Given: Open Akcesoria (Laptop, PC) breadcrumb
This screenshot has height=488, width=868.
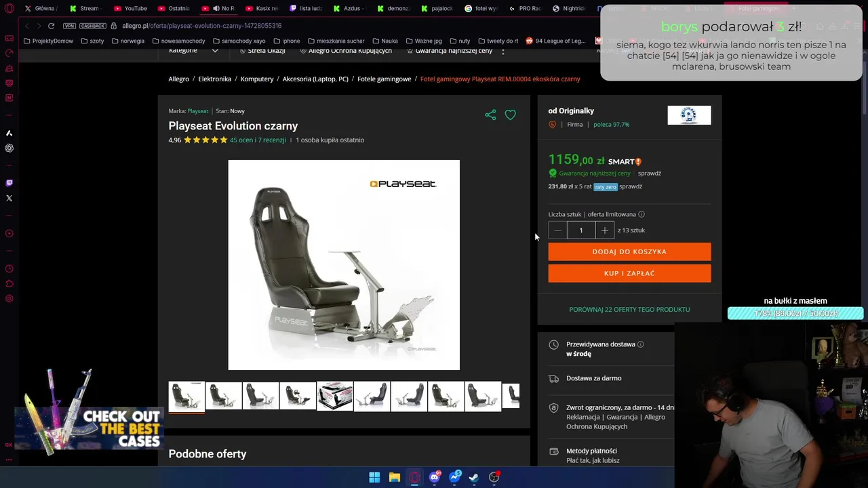Looking at the screenshot, I should [x=315, y=79].
